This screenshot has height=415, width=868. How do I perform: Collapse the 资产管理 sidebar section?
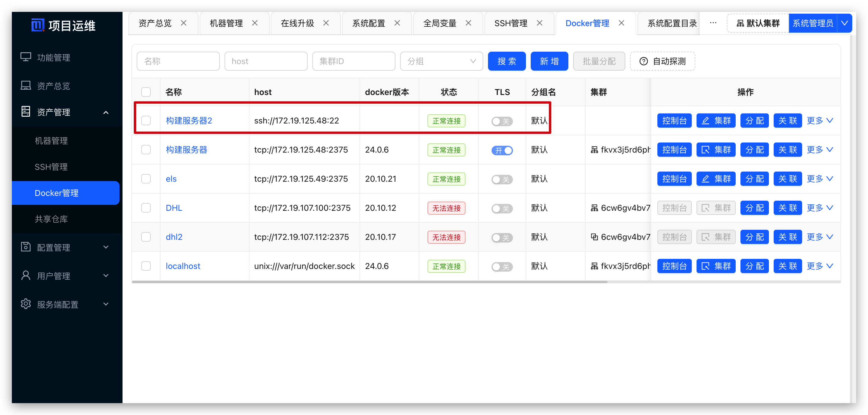click(x=106, y=112)
